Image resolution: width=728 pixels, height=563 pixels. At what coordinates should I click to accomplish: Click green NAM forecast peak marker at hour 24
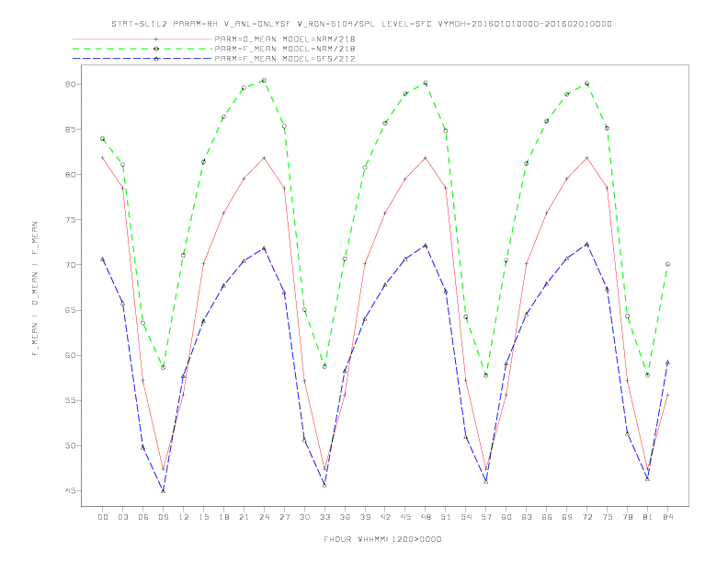[264, 80]
